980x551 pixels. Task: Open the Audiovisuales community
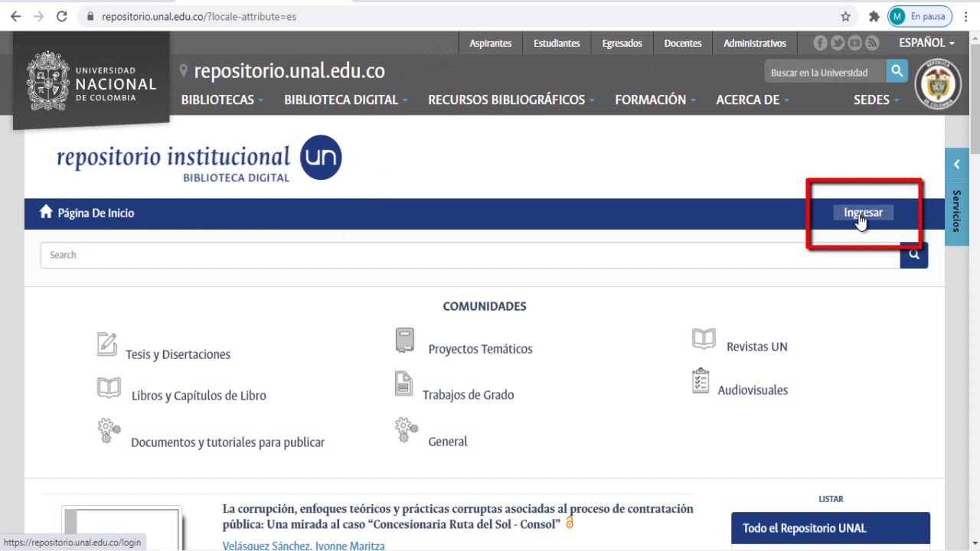click(x=753, y=390)
